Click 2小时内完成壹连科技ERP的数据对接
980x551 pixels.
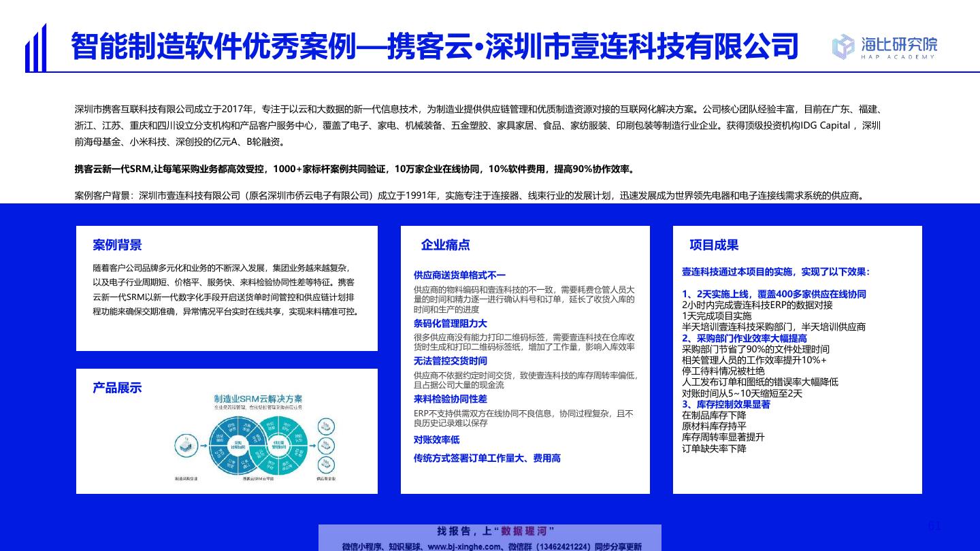click(x=757, y=305)
